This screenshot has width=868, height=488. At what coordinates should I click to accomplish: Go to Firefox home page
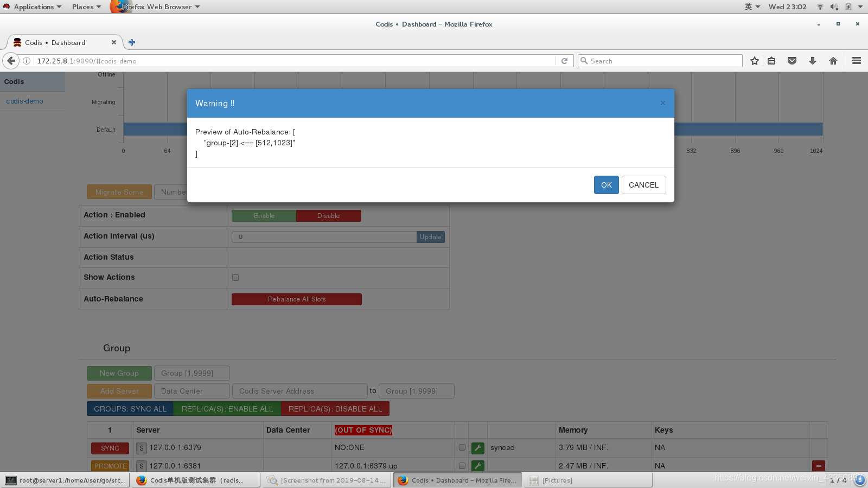pyautogui.click(x=833, y=61)
